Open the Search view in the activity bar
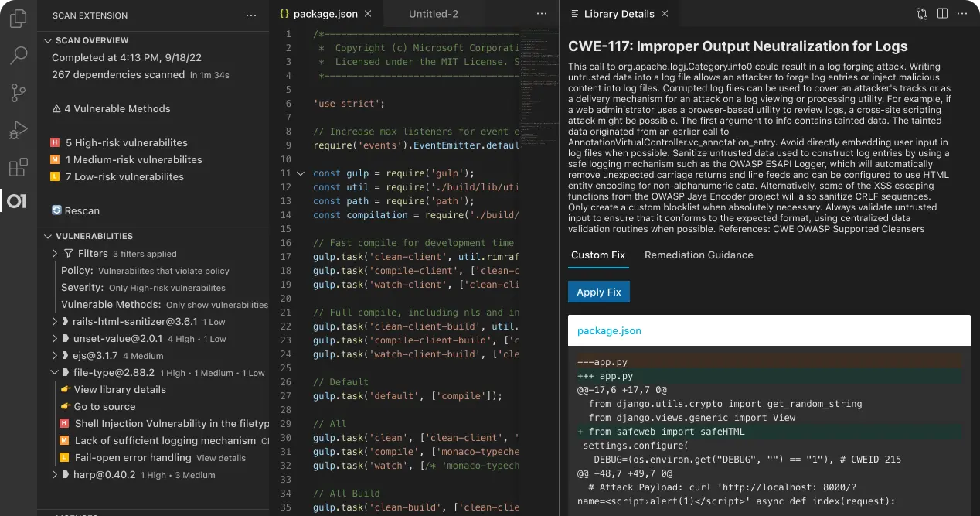The width and height of the screenshot is (980, 516). [x=17, y=56]
